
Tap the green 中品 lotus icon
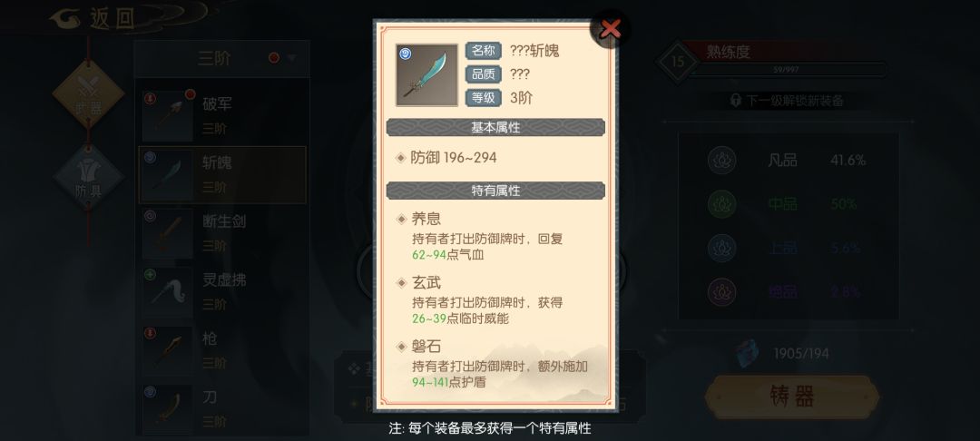click(722, 203)
